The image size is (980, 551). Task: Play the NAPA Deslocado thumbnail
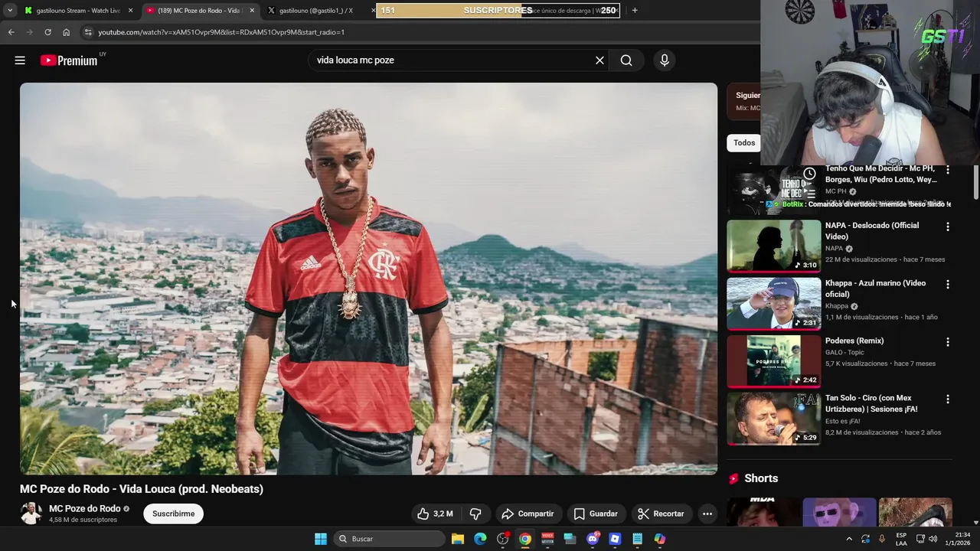(x=773, y=246)
